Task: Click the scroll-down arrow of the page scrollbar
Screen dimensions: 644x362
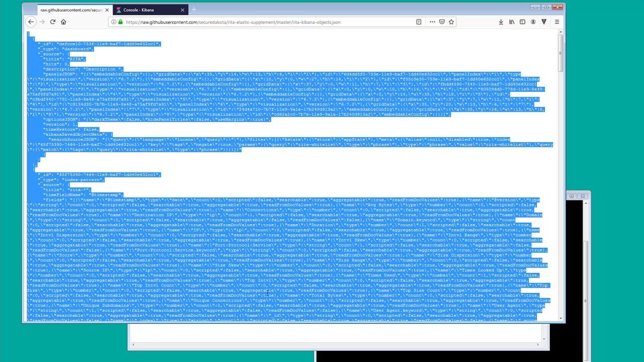Action: pyautogui.click(x=560, y=318)
